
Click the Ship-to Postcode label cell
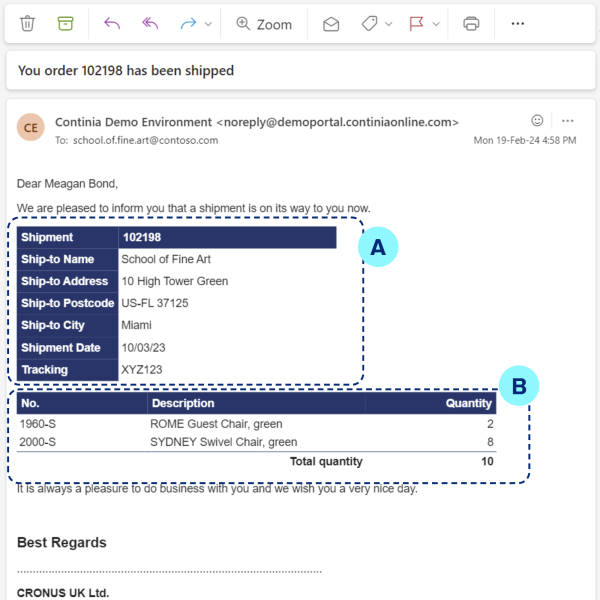(x=67, y=303)
